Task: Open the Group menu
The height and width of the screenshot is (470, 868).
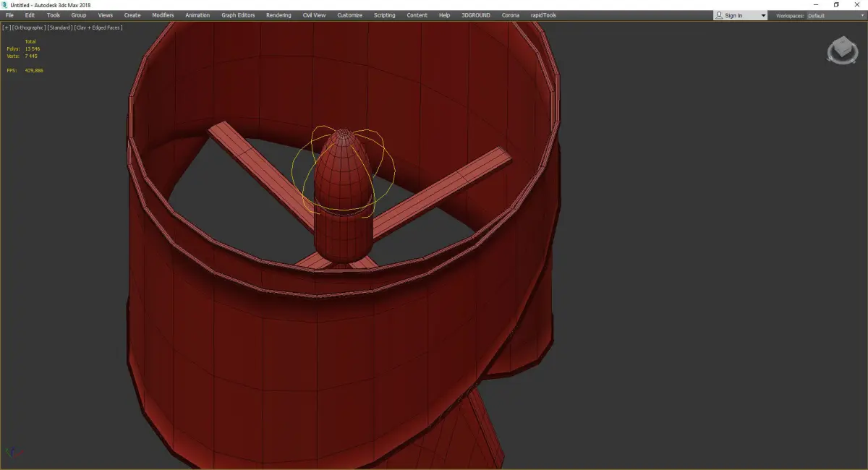Action: point(78,15)
